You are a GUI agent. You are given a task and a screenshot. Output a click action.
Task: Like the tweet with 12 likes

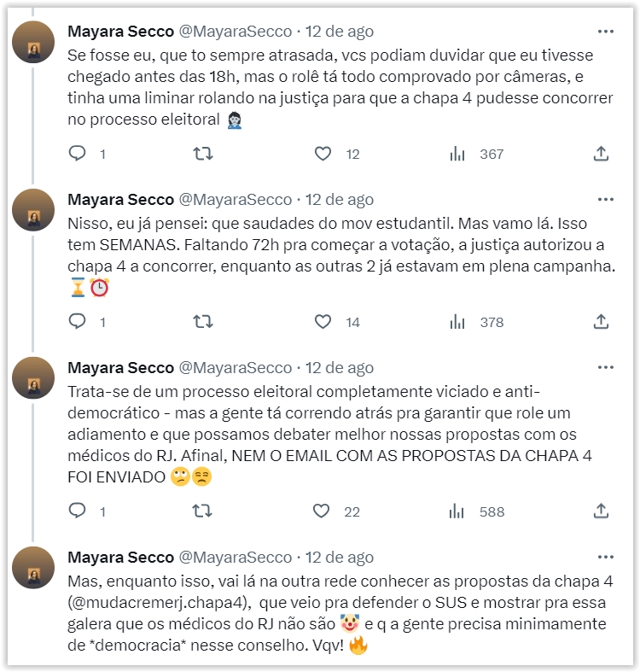(323, 154)
